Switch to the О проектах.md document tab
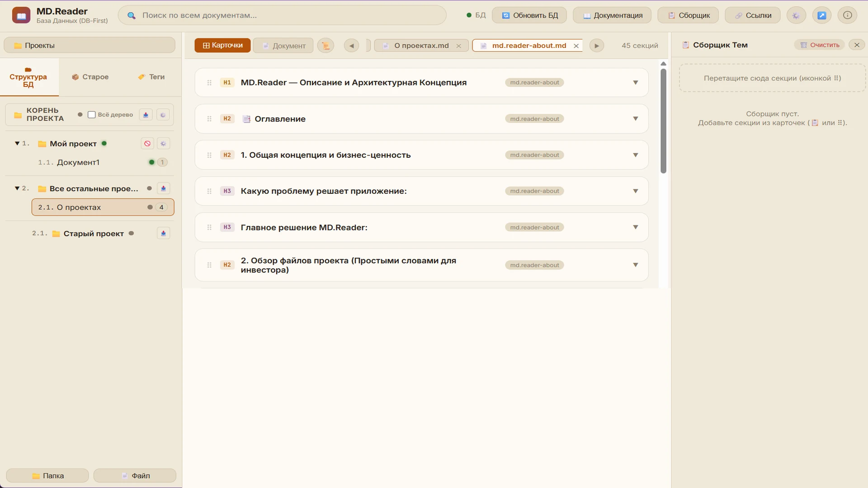 click(421, 46)
